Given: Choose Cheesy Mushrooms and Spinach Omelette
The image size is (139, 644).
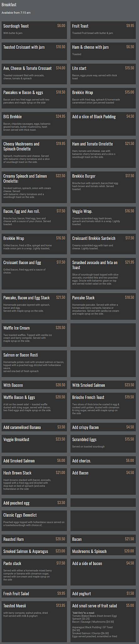Looking at the screenshot, I should click(34, 154).
